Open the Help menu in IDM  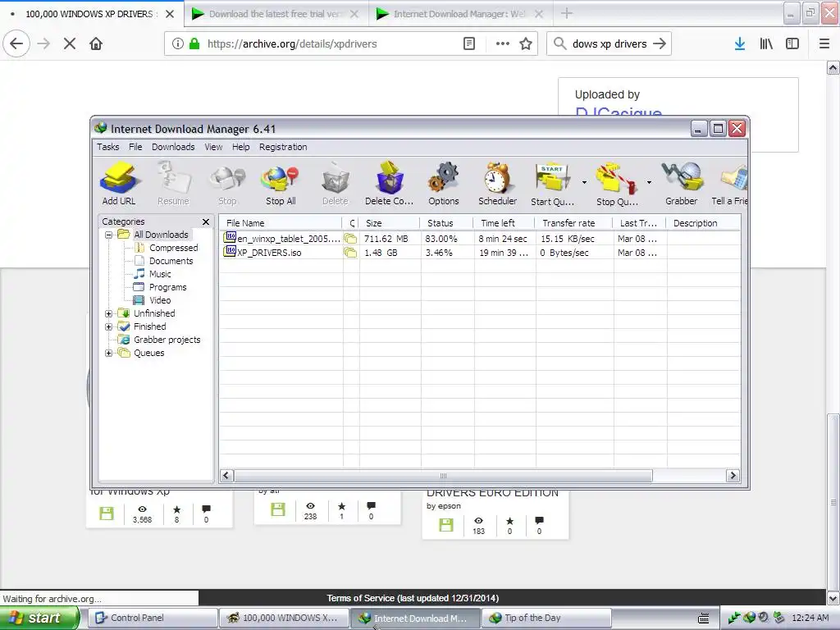point(240,147)
